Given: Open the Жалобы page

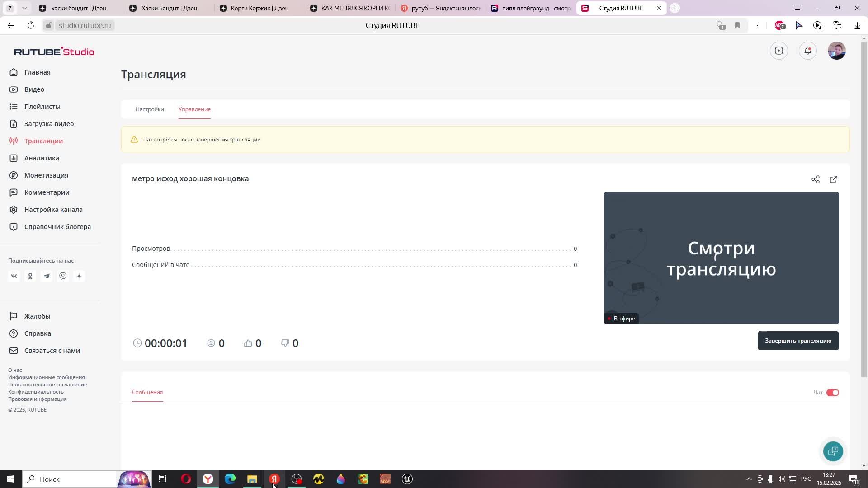Looking at the screenshot, I should 37,316.
